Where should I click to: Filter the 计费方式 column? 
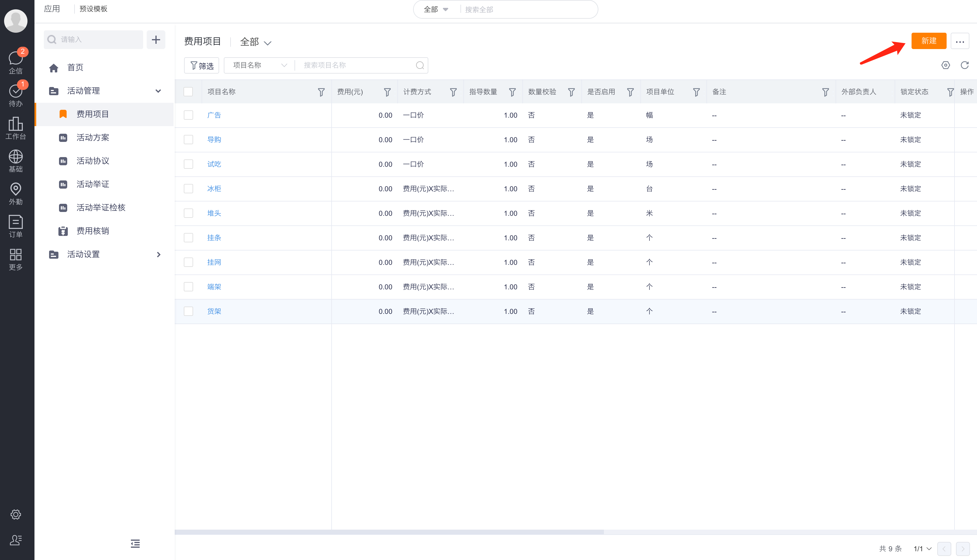(x=453, y=92)
